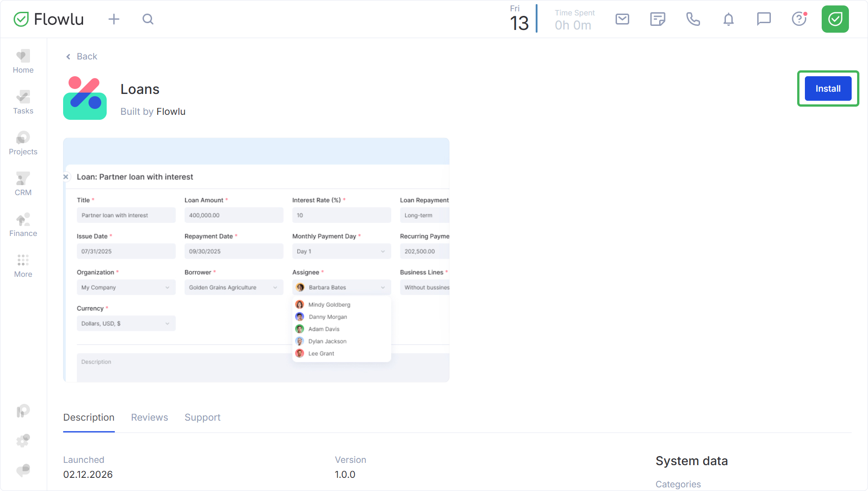This screenshot has width=868, height=491.
Task: Open the Finance section in sidebar
Action: tap(23, 225)
